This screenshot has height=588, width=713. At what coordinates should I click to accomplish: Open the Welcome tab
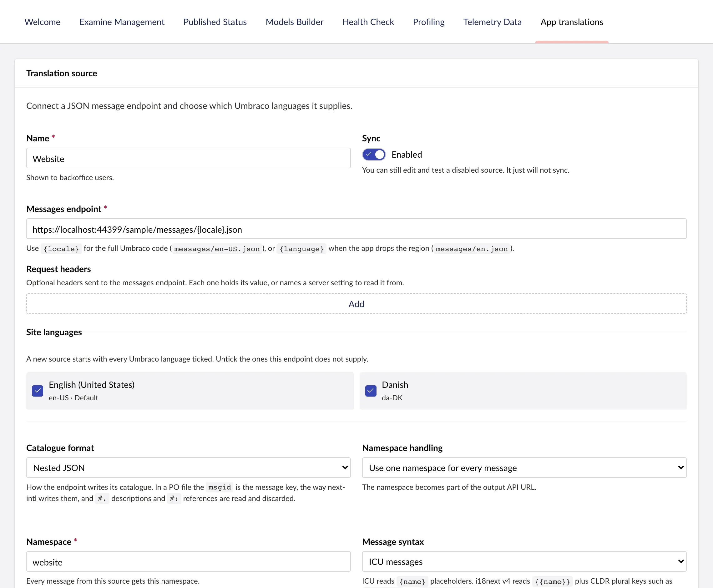(x=42, y=22)
